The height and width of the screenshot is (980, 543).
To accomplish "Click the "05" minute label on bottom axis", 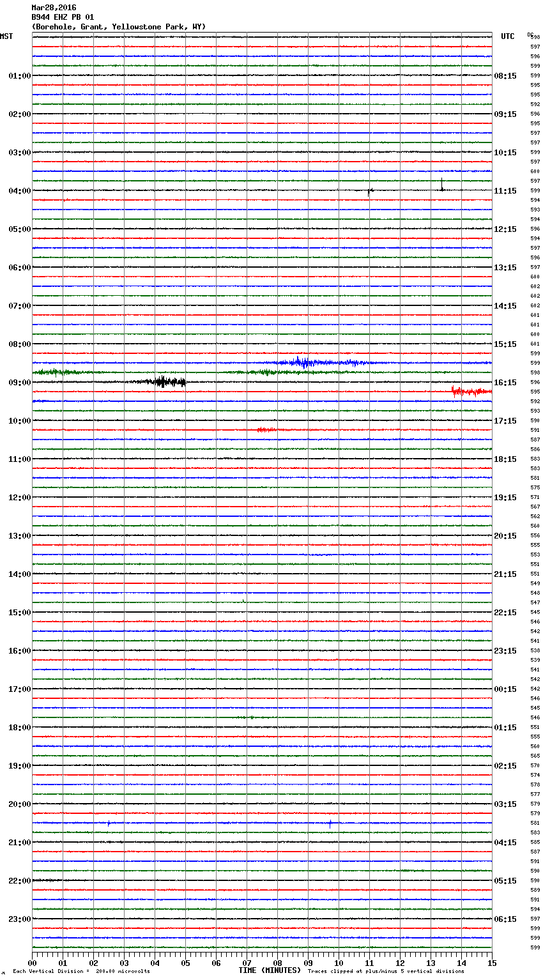I will point(185,963).
